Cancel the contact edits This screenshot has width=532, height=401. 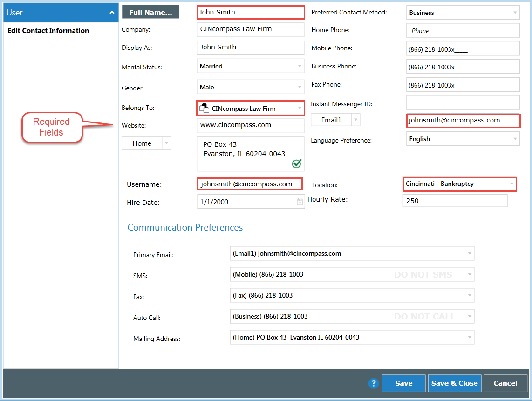pos(505,383)
